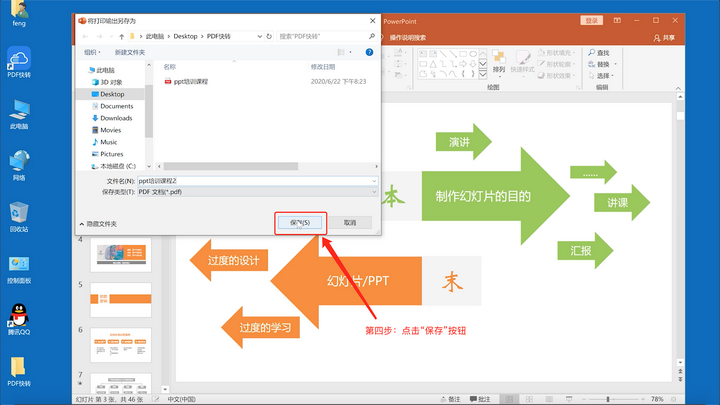720x405 pixels.
Task: Change view with the view layout icon
Action: click(x=341, y=52)
